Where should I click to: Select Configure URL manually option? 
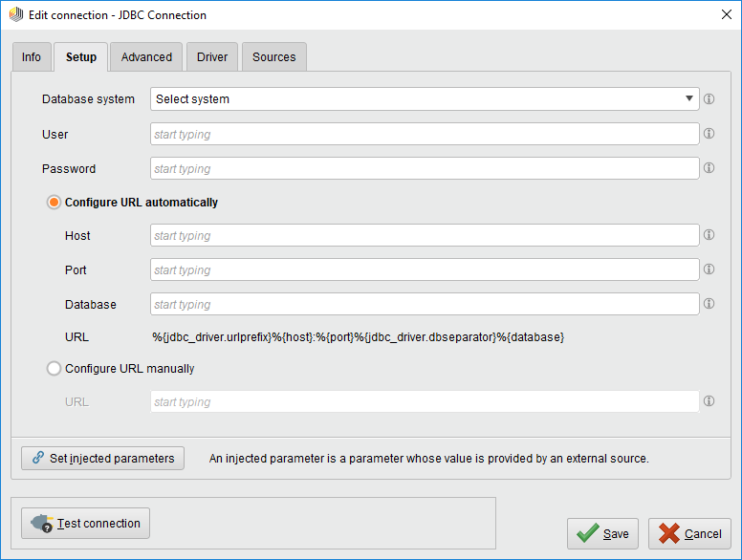click(x=55, y=368)
